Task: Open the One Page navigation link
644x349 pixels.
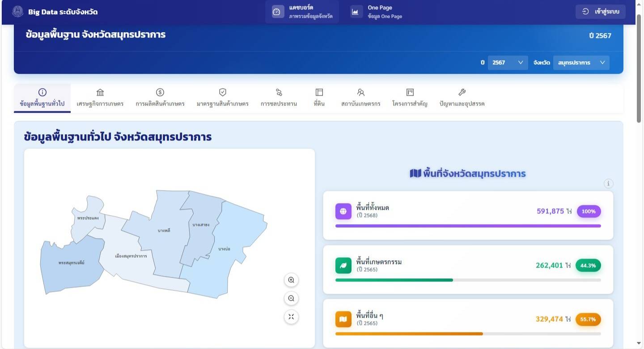Action: [x=377, y=12]
